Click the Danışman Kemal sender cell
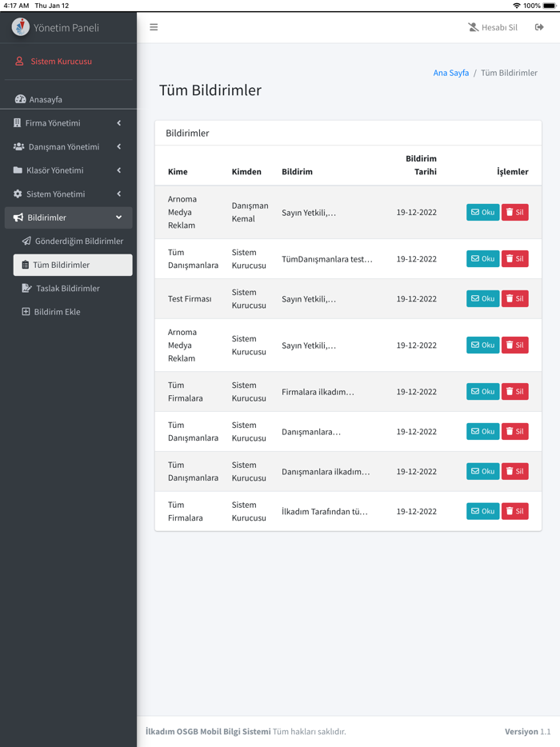The width and height of the screenshot is (560, 747). tap(250, 212)
